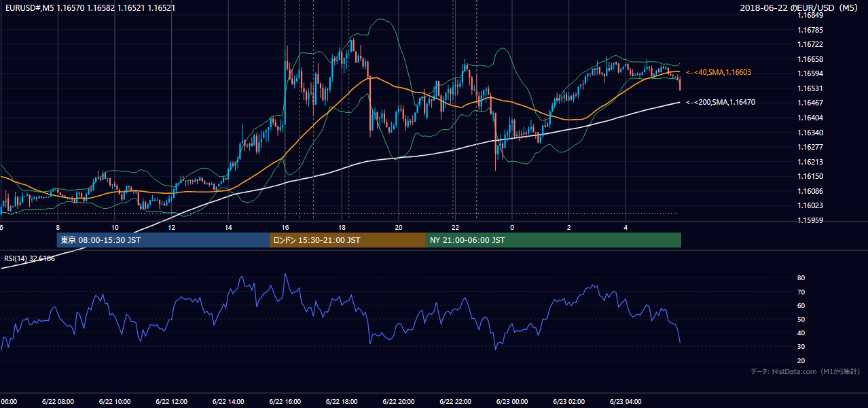This screenshot has width=868, height=408.
Task: Click the NY 21:00-06:00 JST session bar
Action: point(554,240)
